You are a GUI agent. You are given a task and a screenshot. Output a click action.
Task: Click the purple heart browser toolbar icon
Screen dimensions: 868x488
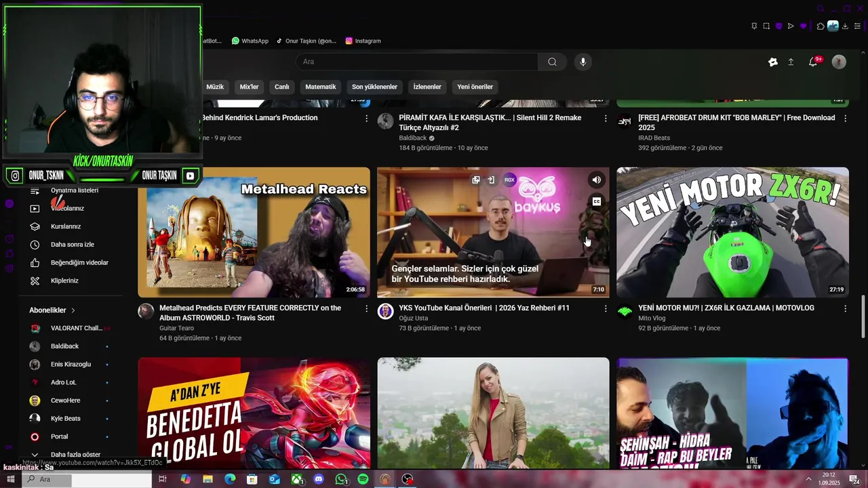pyautogui.click(x=803, y=26)
